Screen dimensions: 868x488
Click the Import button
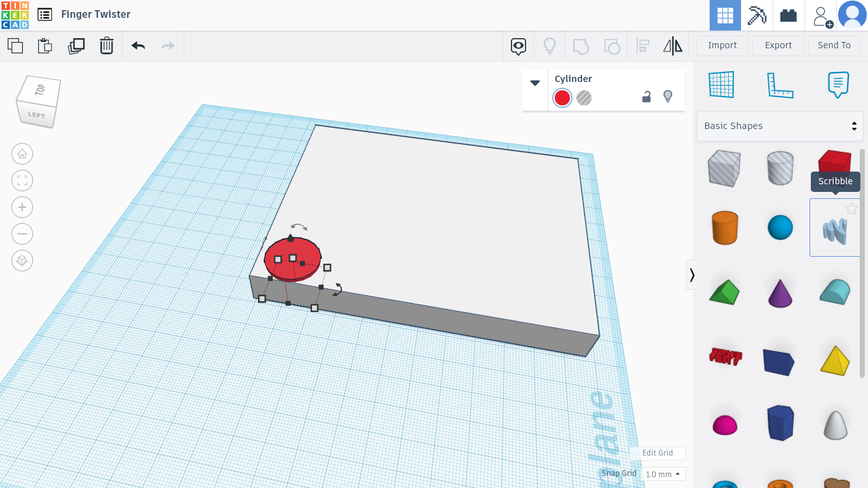(x=722, y=46)
